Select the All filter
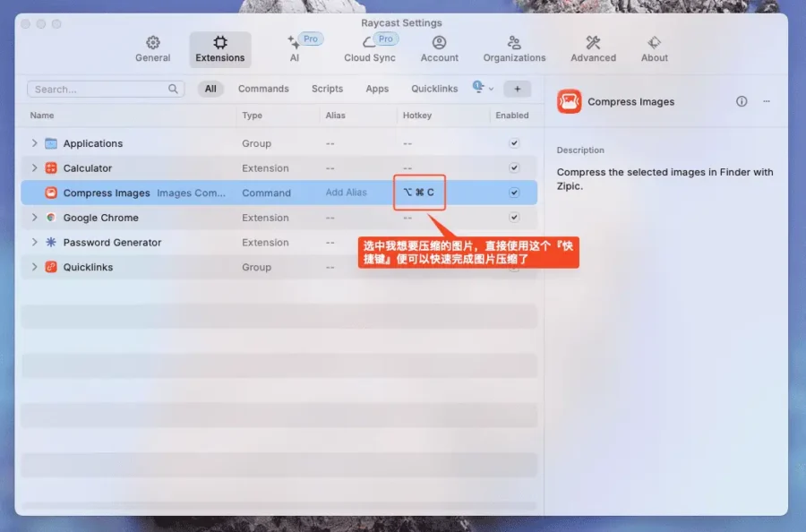806x532 pixels. [x=210, y=89]
